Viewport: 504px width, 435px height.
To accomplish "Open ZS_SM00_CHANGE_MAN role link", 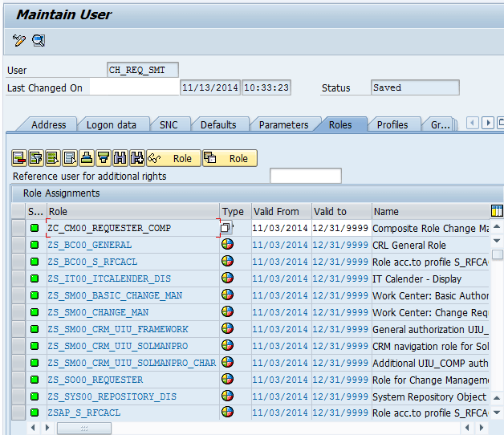I will pos(97,312).
